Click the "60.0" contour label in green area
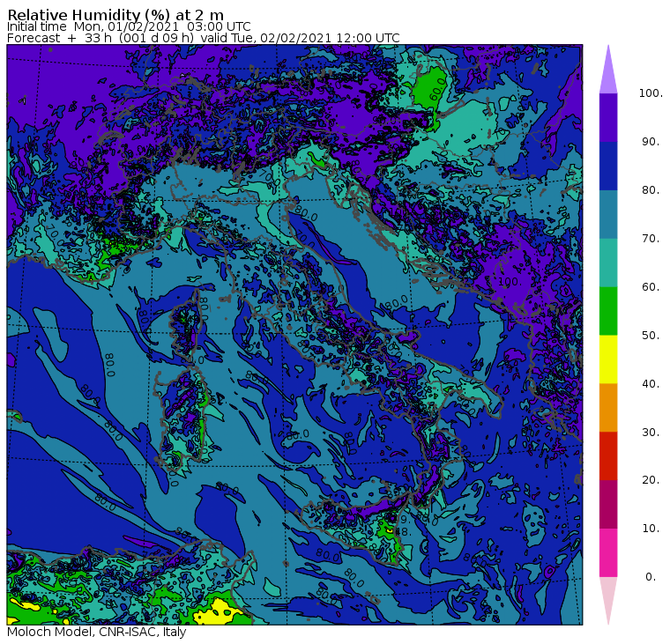The width and height of the screenshot is (670, 644). pos(437,89)
